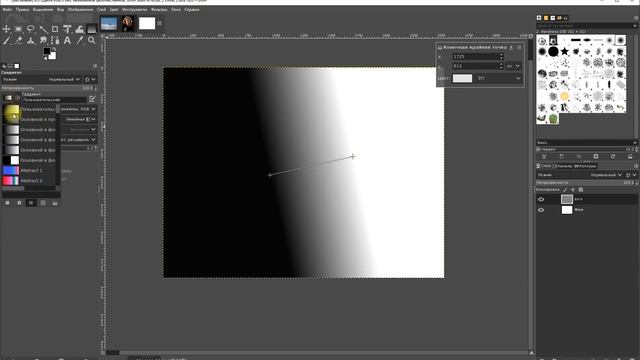Select the Text tool (letter A)
The width and height of the screenshot is (640, 360).
[x=67, y=40]
